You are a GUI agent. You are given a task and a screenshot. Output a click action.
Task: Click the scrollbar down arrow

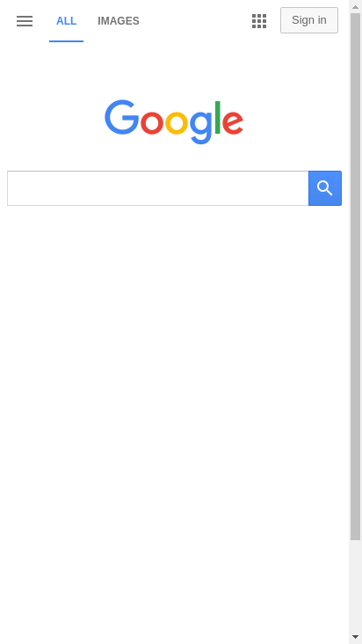click(356, 637)
